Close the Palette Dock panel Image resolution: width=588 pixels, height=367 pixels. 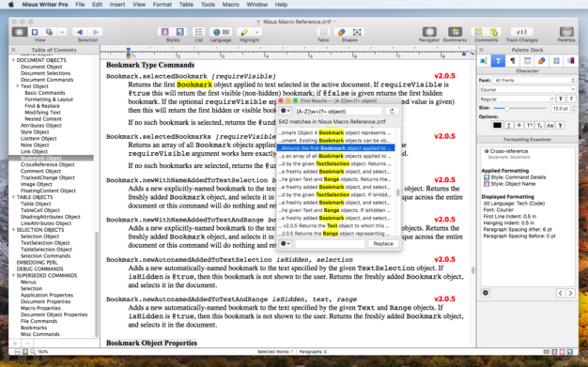482,50
